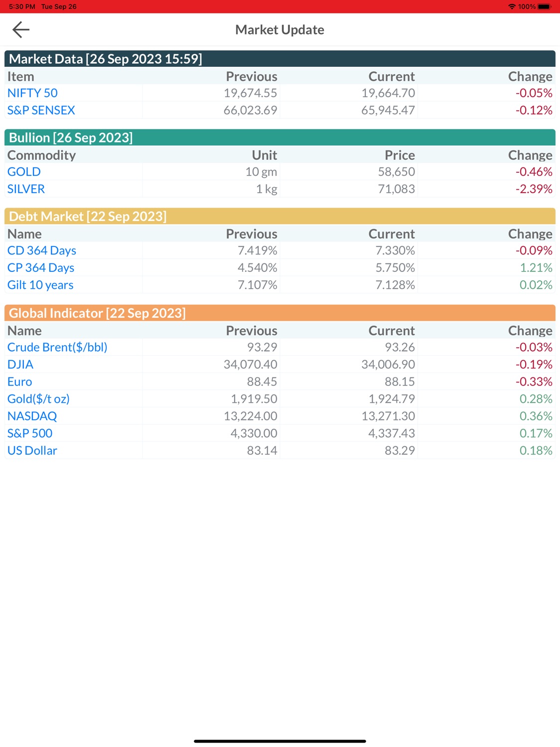This screenshot has height=747, width=560.
Task: Open the NIFTY 50 link
Action: (x=32, y=93)
